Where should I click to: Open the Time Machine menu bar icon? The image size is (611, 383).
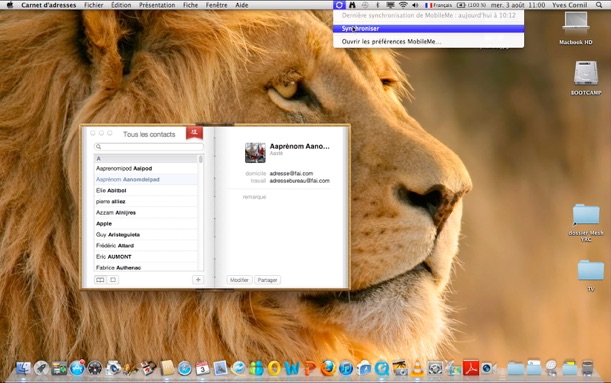tap(365, 5)
